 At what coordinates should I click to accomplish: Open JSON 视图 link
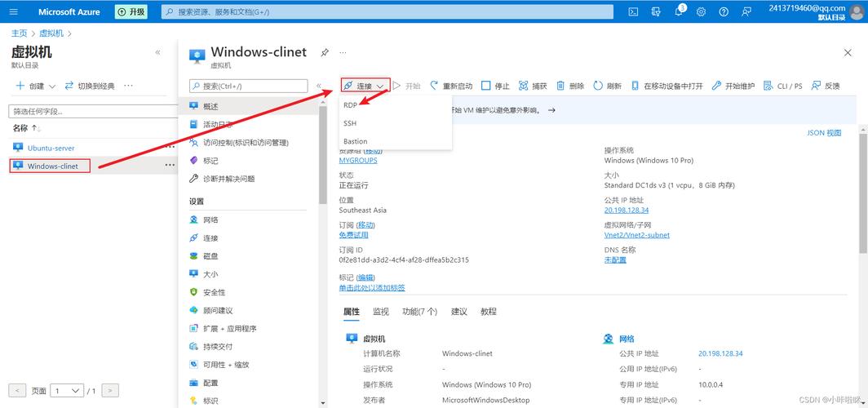pos(825,133)
